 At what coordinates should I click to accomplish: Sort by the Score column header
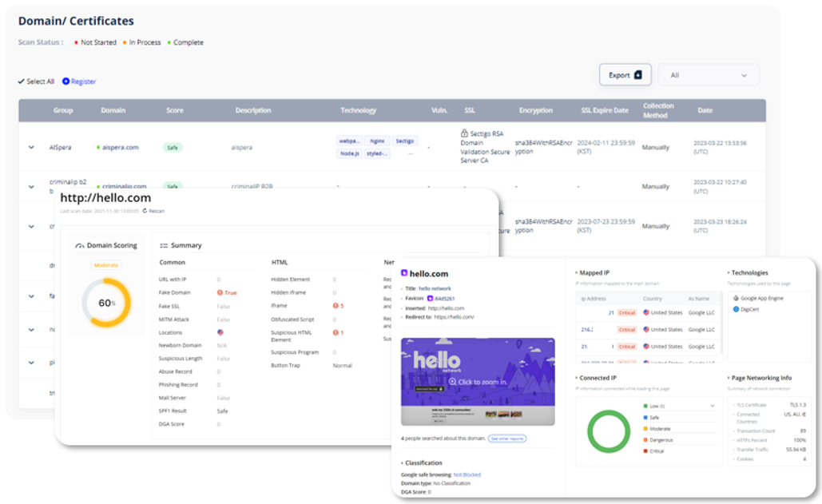point(175,110)
